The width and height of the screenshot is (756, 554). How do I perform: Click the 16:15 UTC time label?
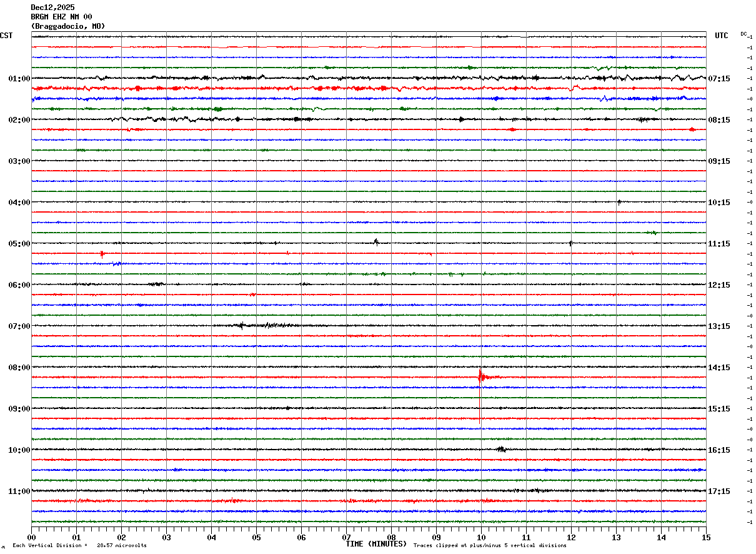719,450
